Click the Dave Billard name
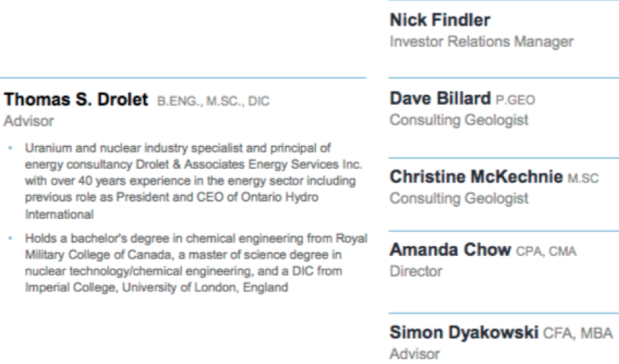The height and width of the screenshot is (364, 619). point(440,98)
